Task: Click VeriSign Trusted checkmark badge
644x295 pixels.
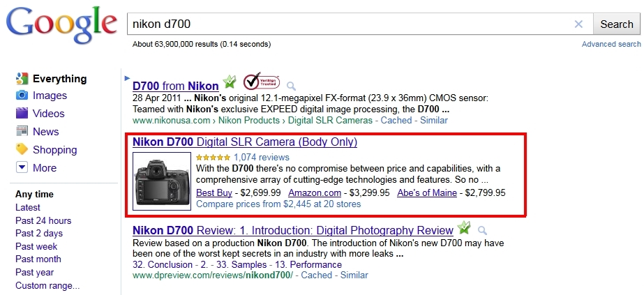Action: 261,81
